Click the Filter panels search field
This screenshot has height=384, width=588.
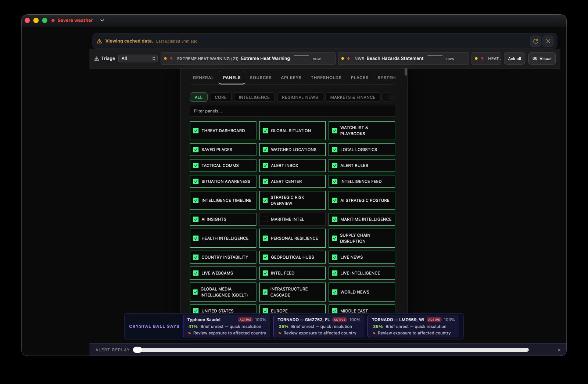tap(293, 111)
